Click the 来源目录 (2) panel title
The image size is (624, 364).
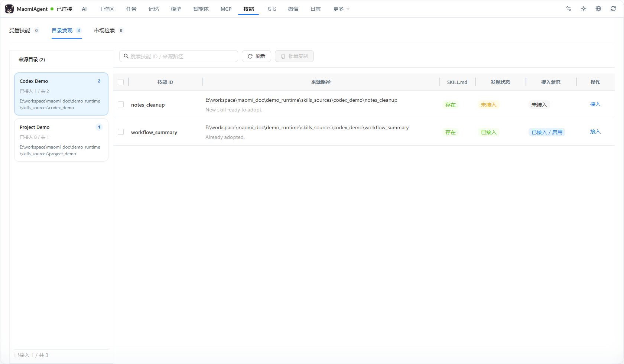pyautogui.click(x=32, y=59)
